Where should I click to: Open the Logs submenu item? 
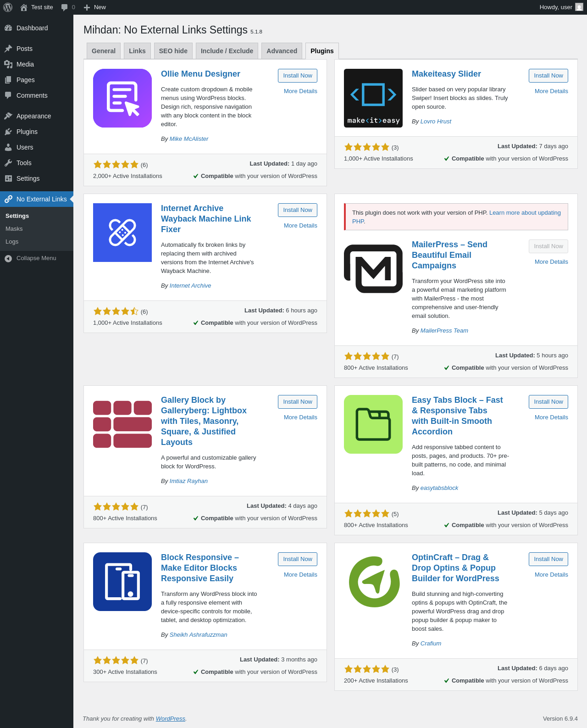pyautogui.click(x=12, y=242)
